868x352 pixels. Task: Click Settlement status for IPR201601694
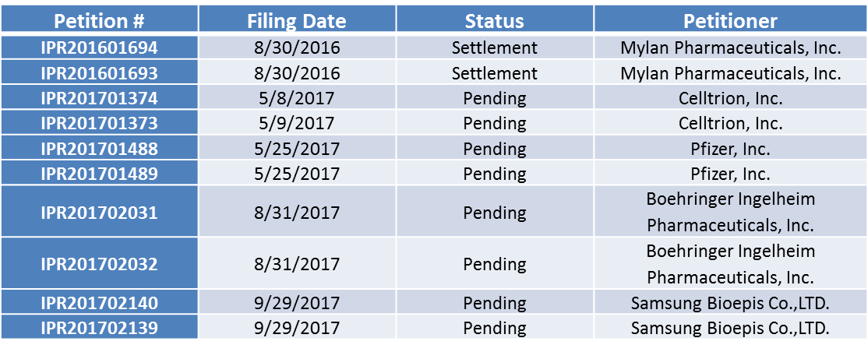click(495, 48)
